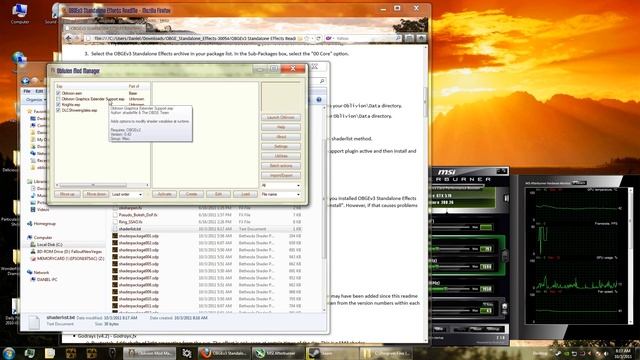Click Move up button in Mod Manager

pos(67,194)
